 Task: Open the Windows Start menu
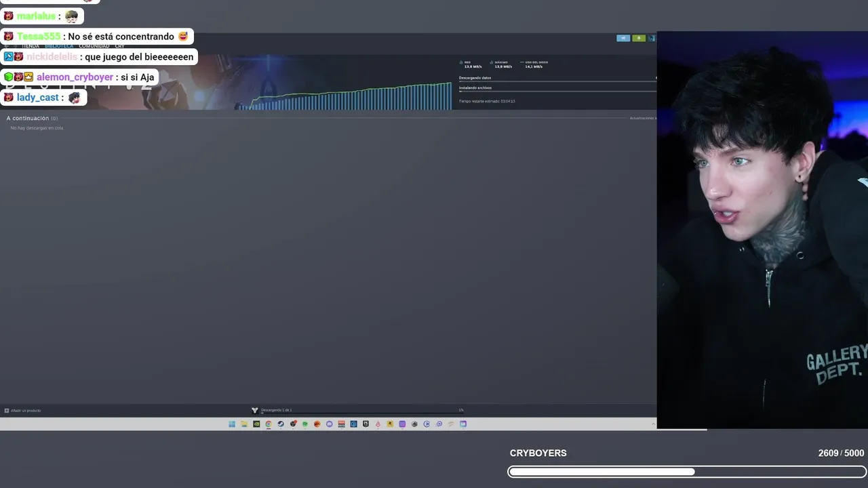pos(232,424)
